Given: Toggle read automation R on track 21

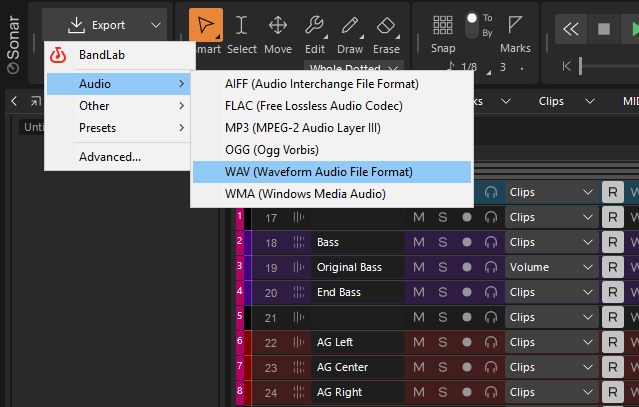Looking at the screenshot, I should (x=613, y=317).
